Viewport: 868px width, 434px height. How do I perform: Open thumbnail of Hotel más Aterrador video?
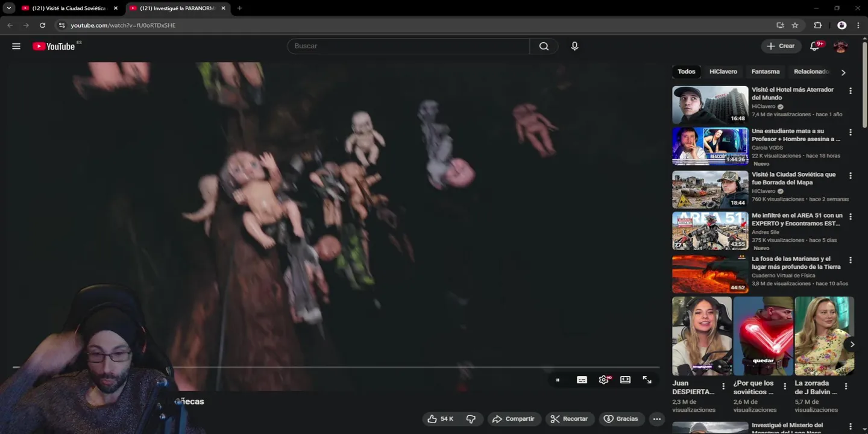[710, 105]
